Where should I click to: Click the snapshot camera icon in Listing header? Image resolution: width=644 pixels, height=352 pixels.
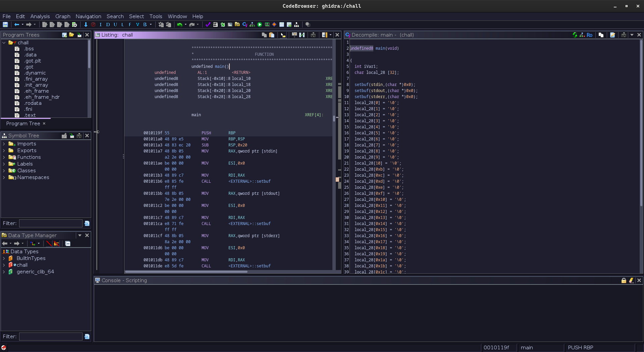[313, 35]
